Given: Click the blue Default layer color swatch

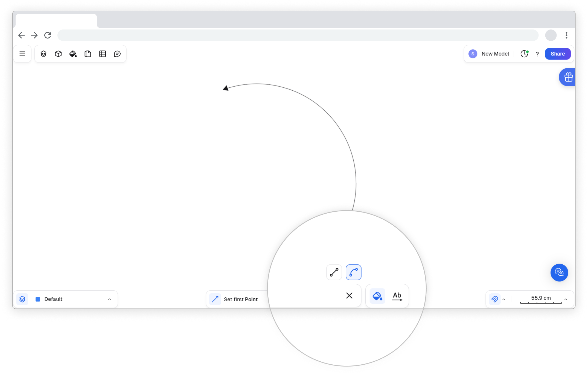Looking at the screenshot, I should click(x=38, y=299).
